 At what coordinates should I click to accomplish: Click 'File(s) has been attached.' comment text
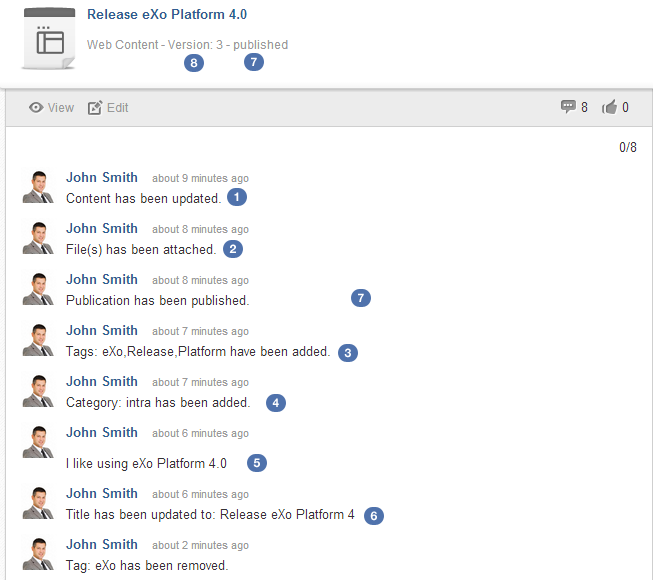coord(141,249)
